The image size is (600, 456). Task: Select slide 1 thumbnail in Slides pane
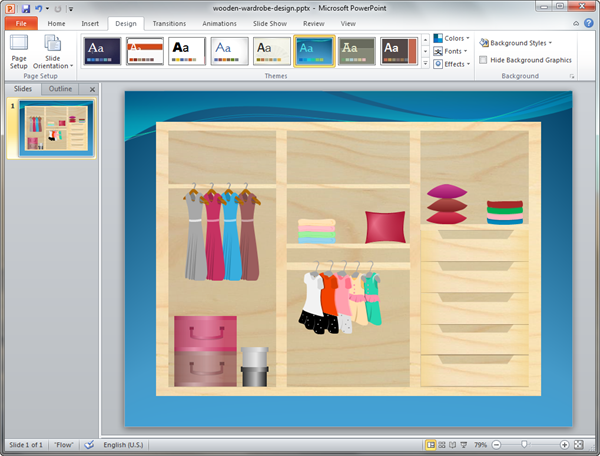point(57,130)
